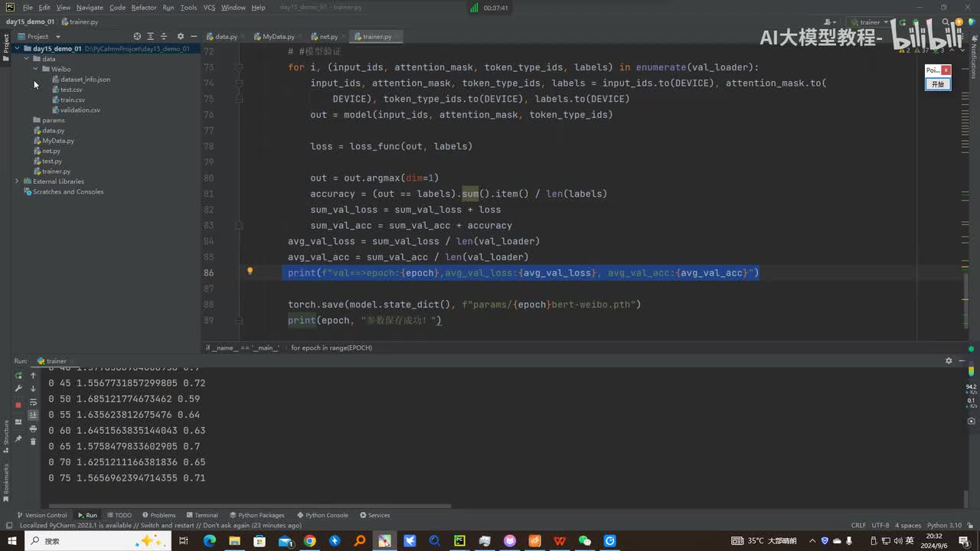Jump down the stack trace with down arrow
Image resolution: width=980 pixels, height=551 pixels.
(x=33, y=389)
